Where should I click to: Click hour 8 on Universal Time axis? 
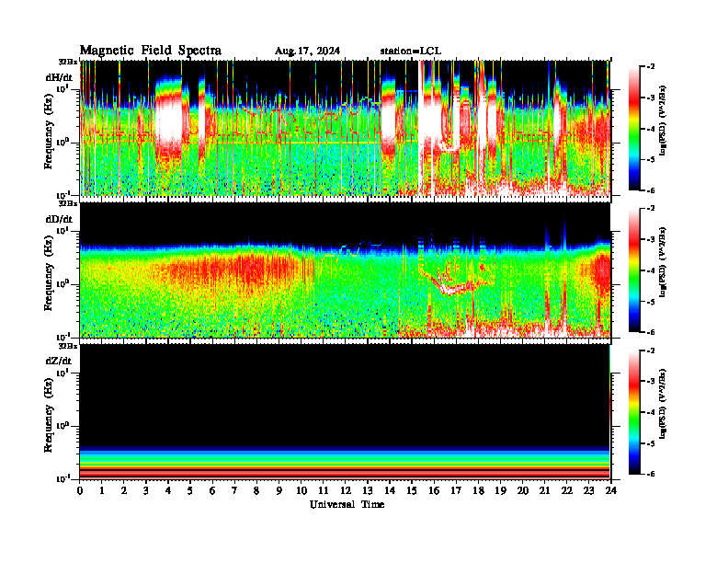click(256, 491)
